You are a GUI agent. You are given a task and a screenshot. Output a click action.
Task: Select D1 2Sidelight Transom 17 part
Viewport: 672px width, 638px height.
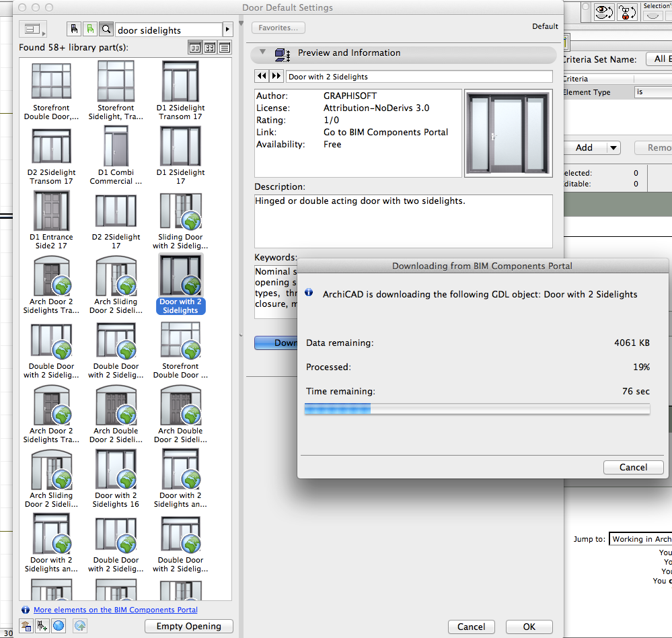click(180, 92)
